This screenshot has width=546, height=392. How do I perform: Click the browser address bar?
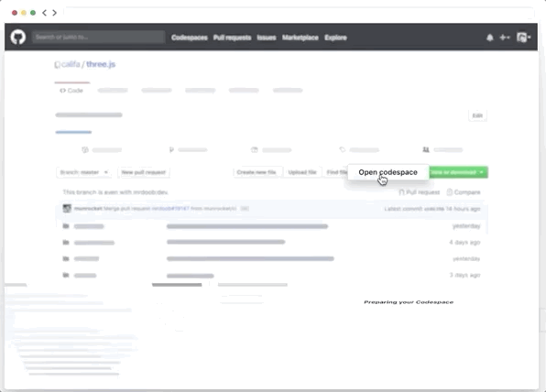(299, 13)
